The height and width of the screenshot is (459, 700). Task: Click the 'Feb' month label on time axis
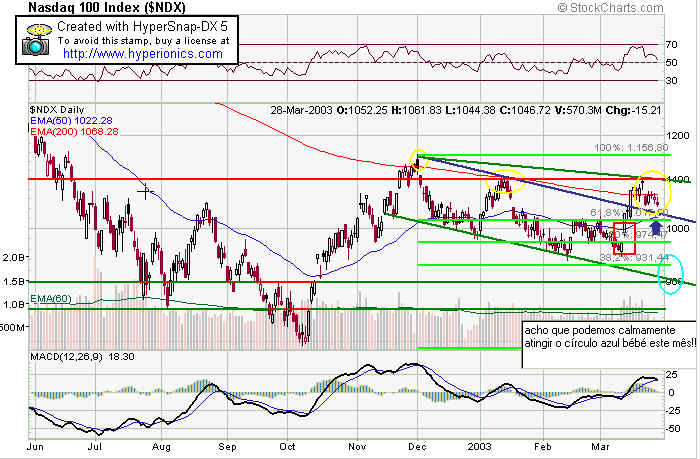[x=543, y=446]
